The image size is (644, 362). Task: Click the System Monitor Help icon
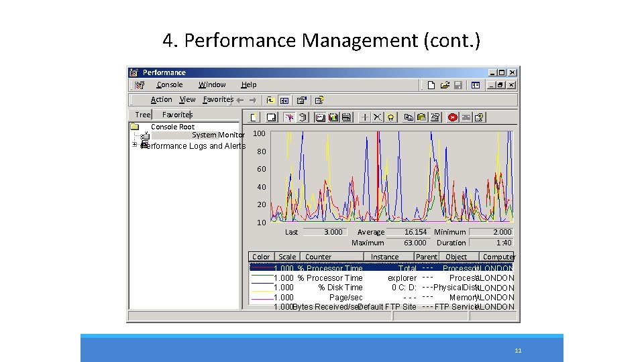point(479,117)
